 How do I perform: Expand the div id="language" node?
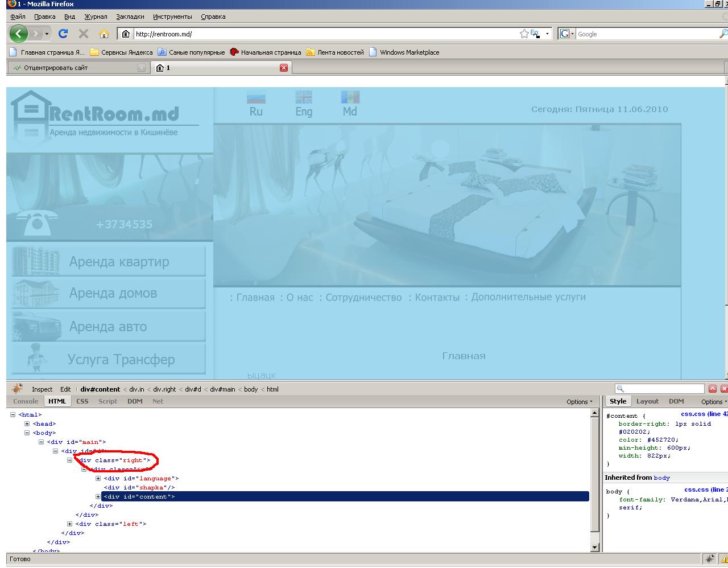tap(98, 478)
